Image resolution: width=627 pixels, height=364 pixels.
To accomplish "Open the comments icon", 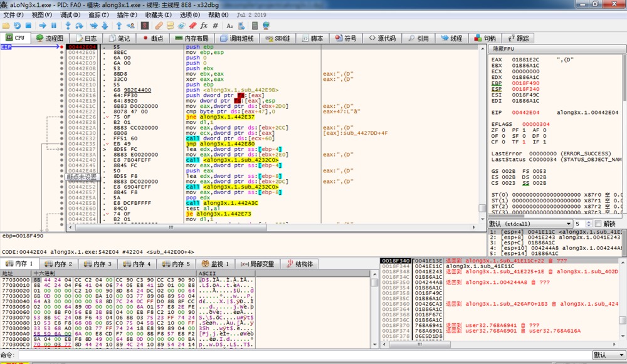I will pyautogui.click(x=171, y=26).
